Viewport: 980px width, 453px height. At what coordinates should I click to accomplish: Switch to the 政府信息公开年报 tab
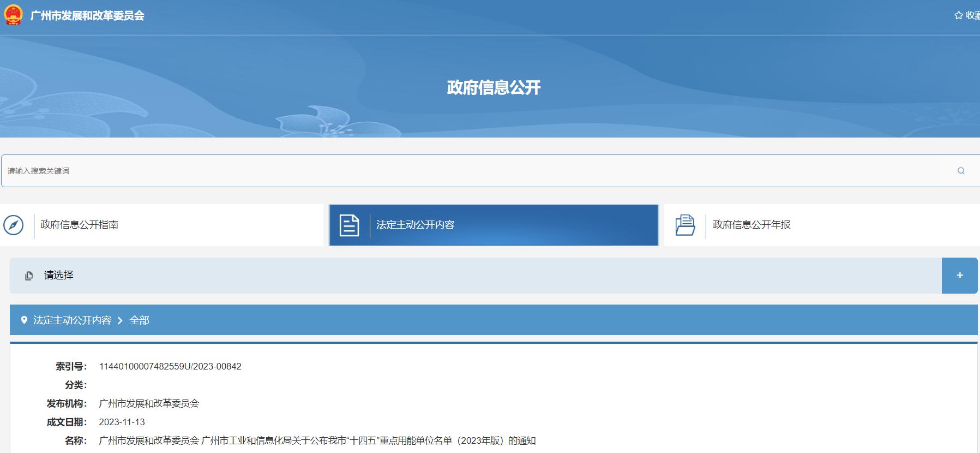coord(751,225)
